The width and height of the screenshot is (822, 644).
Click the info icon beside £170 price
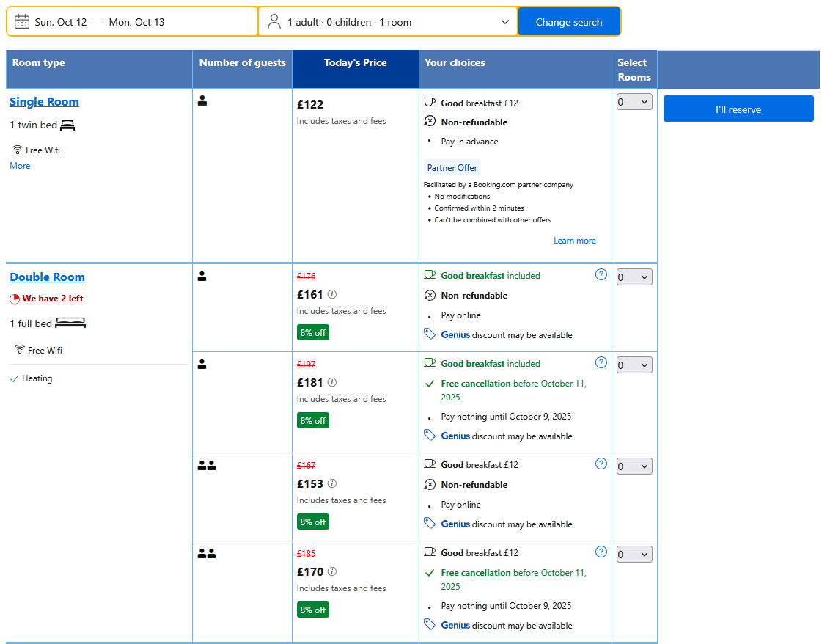coord(332,571)
